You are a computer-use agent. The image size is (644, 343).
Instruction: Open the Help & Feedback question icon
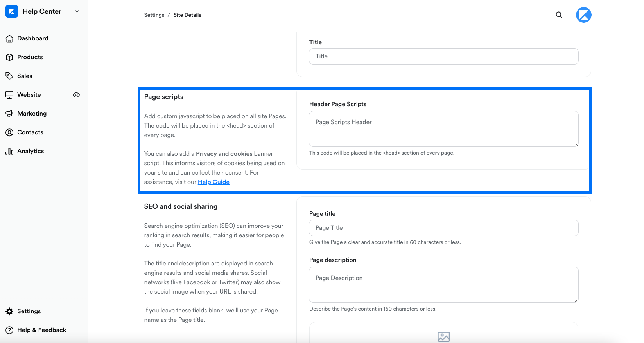click(9, 330)
